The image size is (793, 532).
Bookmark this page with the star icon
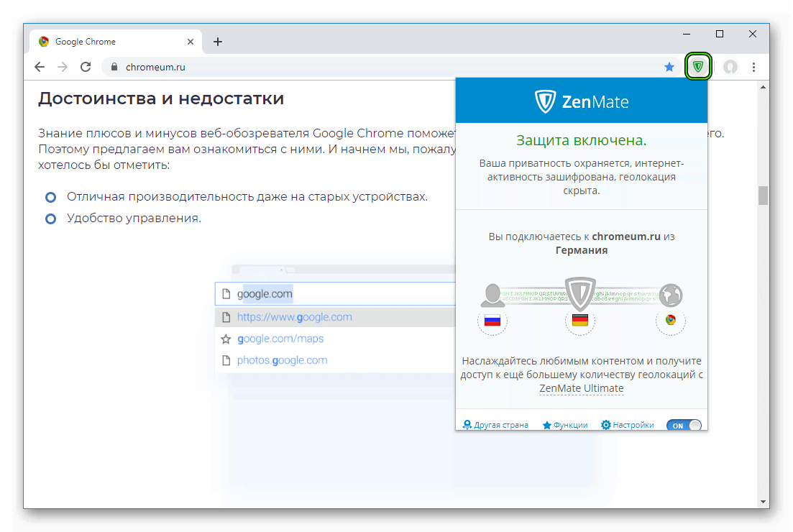tap(669, 67)
